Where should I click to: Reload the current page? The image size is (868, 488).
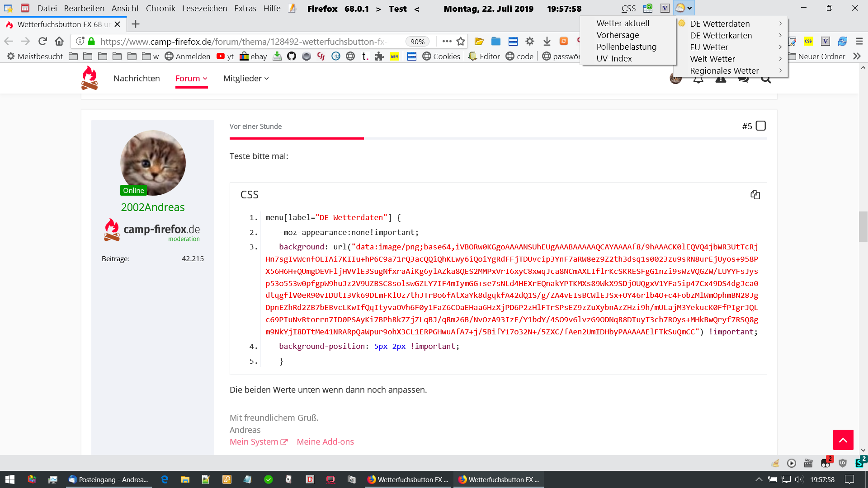tap(42, 42)
